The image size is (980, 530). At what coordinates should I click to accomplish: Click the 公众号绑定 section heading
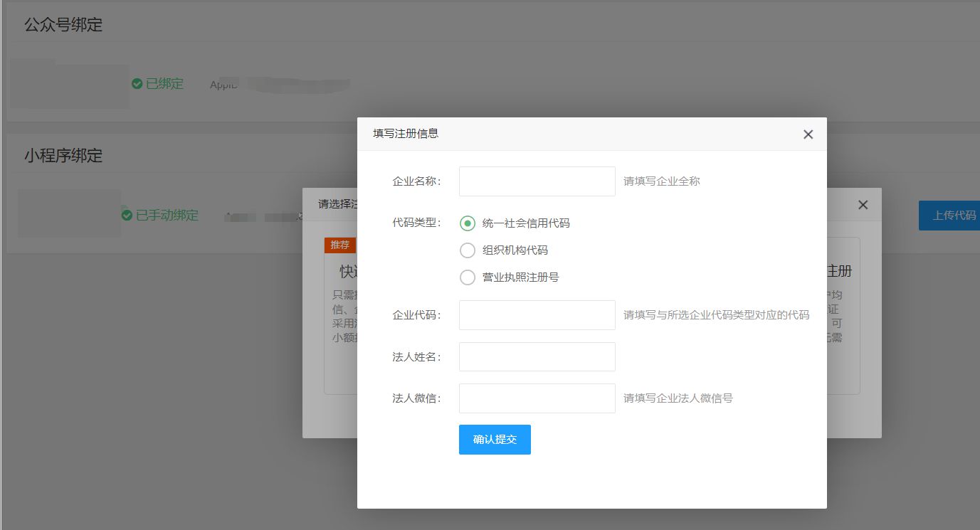pos(63,25)
